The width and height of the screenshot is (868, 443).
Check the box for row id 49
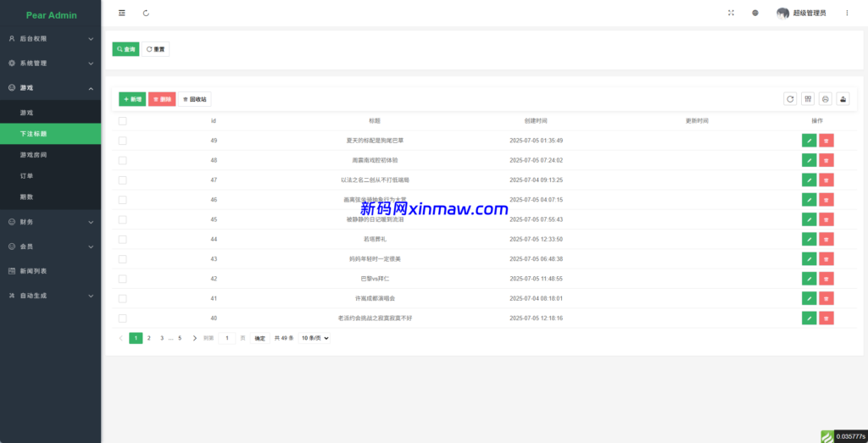122,141
